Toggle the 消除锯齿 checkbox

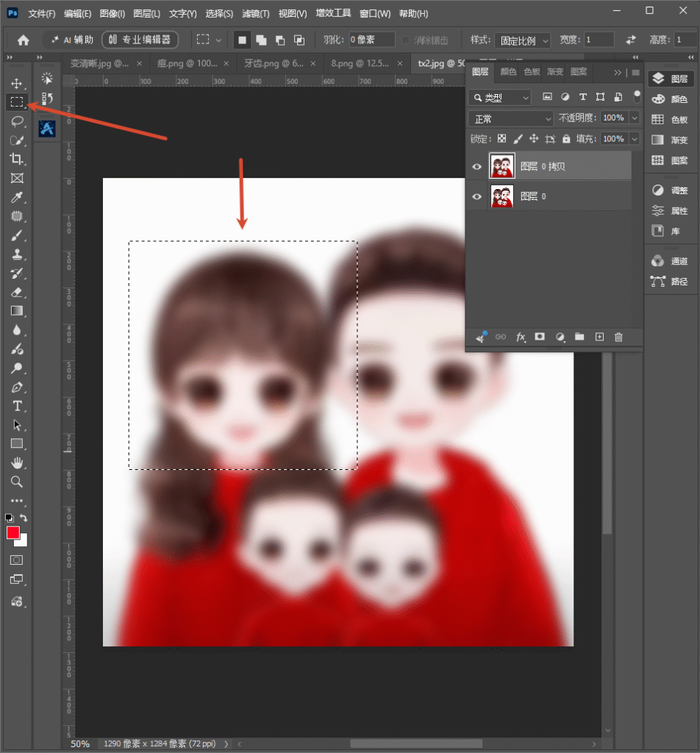(406, 40)
